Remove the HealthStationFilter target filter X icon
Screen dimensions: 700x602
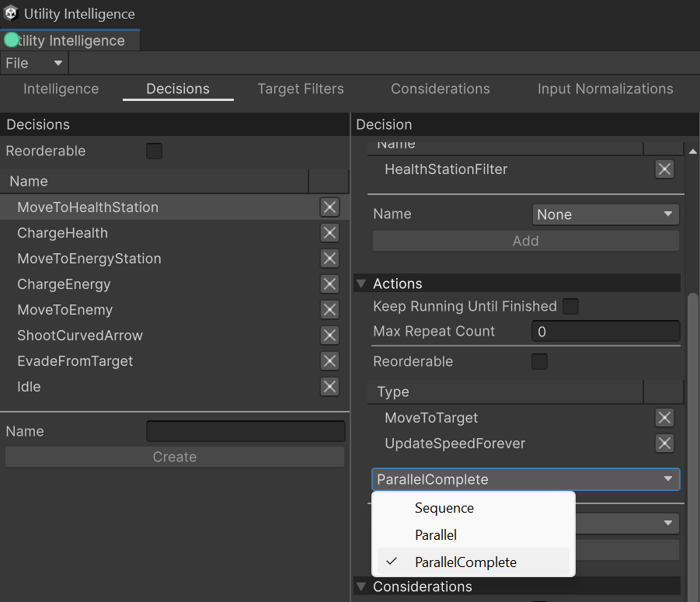tap(664, 169)
